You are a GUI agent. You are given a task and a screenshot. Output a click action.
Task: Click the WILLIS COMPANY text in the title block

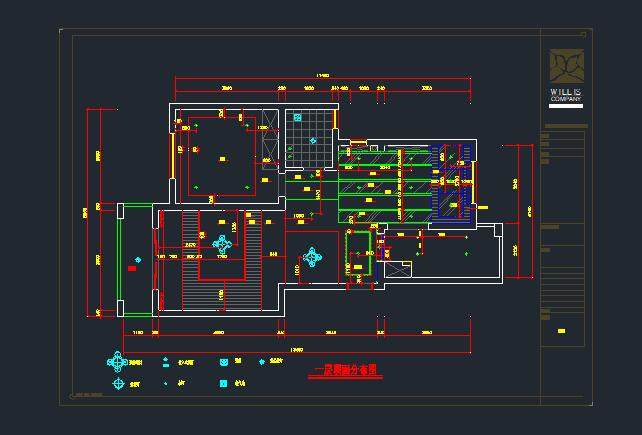(566, 98)
